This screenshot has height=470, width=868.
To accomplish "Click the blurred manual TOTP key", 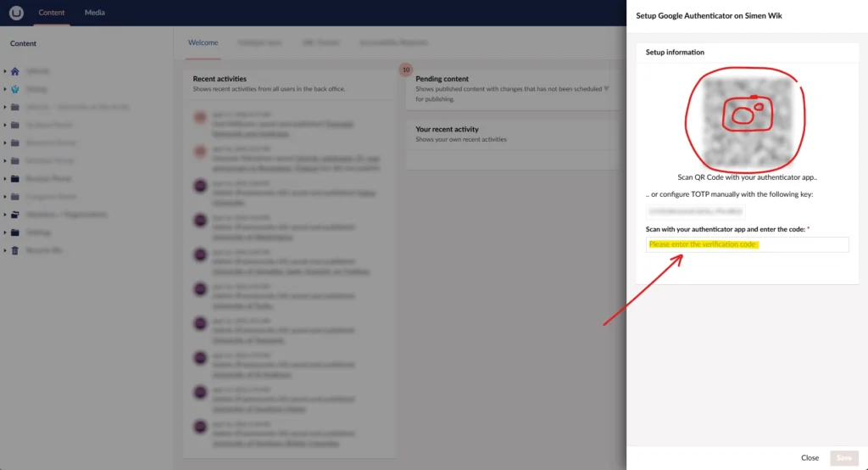I will pyautogui.click(x=695, y=210).
